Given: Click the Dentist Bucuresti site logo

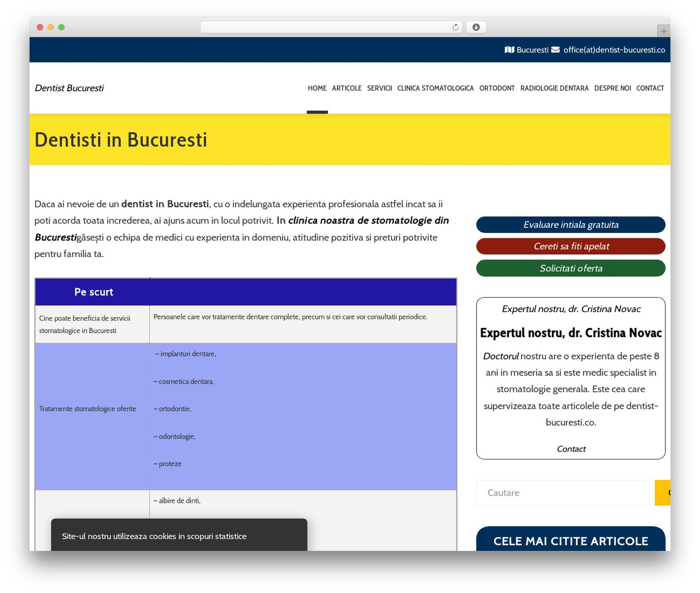Looking at the screenshot, I should point(69,88).
